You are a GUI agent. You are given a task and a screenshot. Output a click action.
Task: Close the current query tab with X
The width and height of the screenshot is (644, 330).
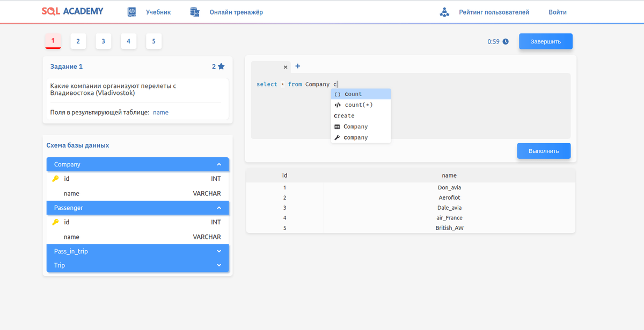point(286,67)
